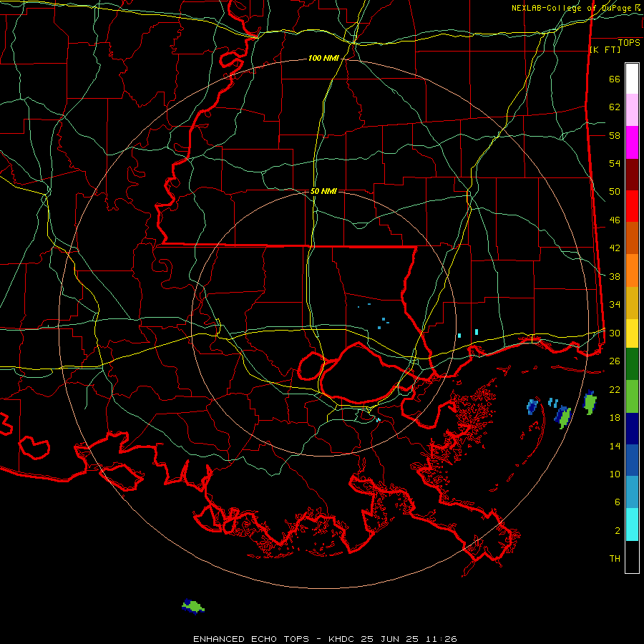644x644 pixels.
Task: Click the 38 legend label
Action: coord(615,276)
